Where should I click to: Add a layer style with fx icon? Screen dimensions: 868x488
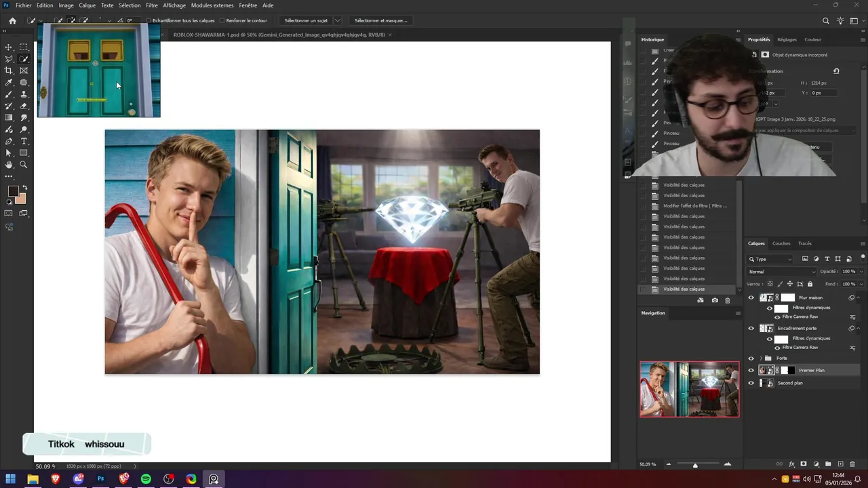pos(791,464)
